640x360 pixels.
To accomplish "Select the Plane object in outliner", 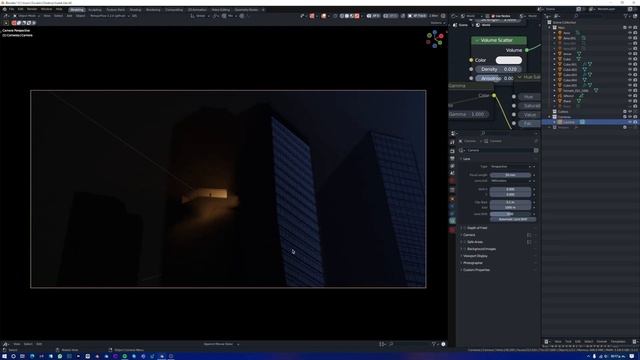I will click(567, 101).
